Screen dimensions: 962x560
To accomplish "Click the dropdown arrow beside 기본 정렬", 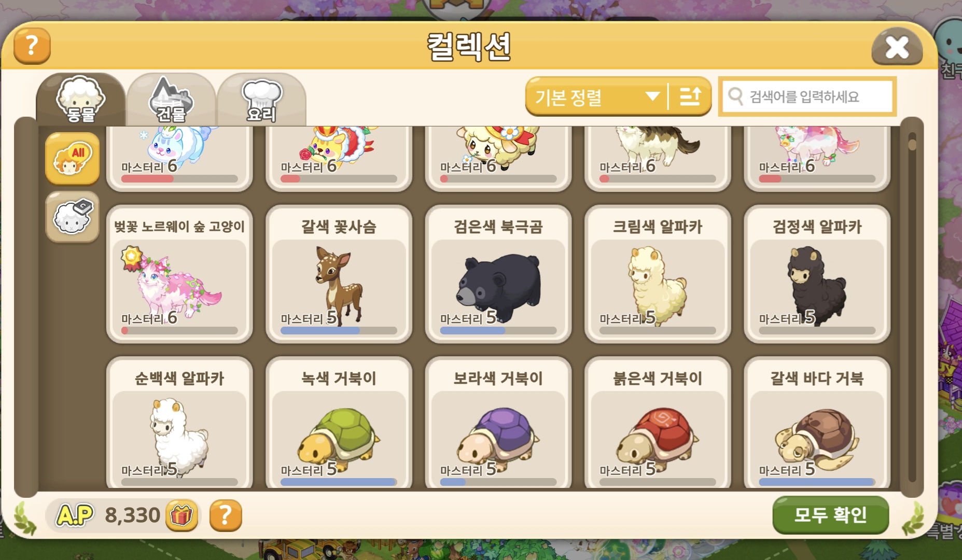I will click(x=652, y=96).
